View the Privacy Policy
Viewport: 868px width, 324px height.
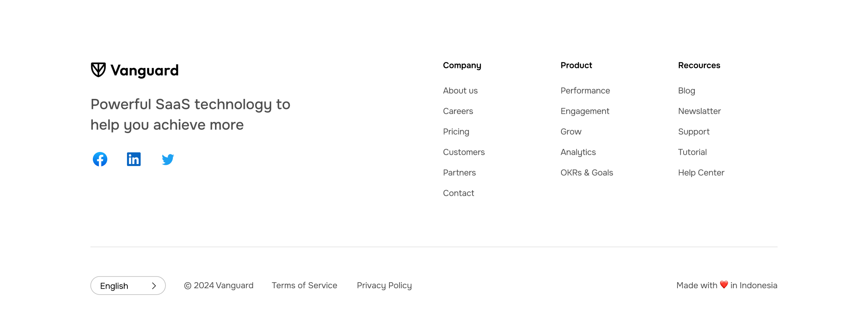coord(384,285)
